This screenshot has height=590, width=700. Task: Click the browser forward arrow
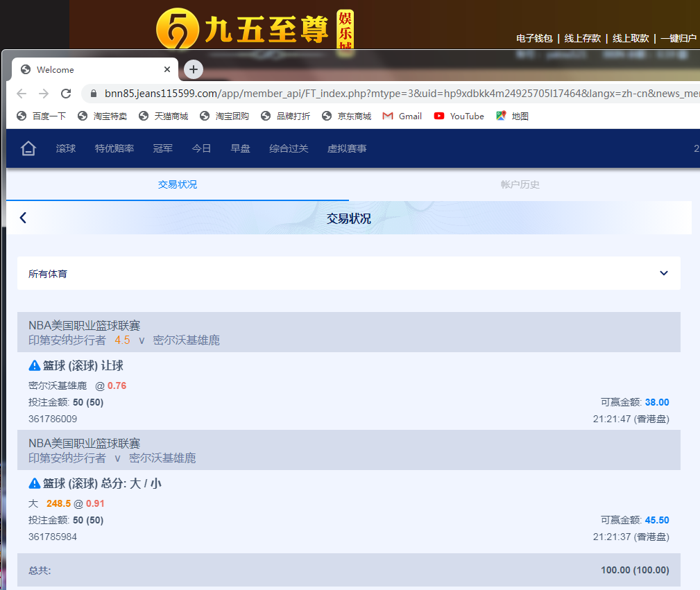click(44, 94)
